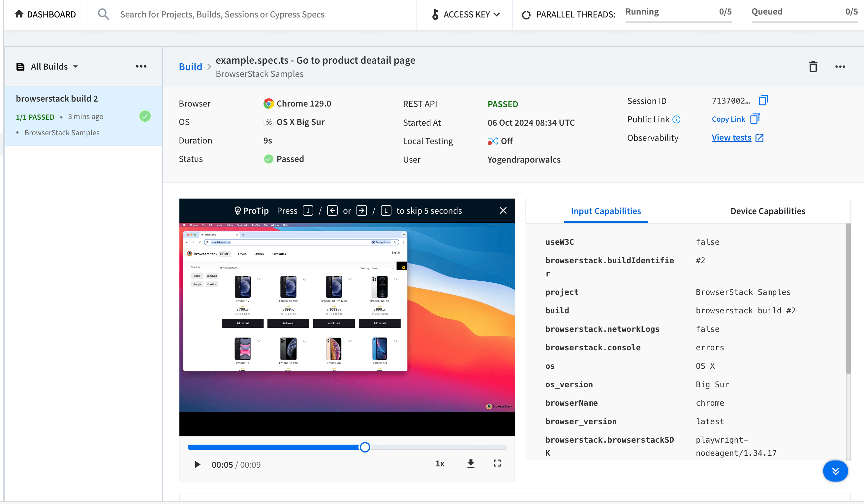Click the search magnifier icon
864x504 pixels.
click(103, 14)
